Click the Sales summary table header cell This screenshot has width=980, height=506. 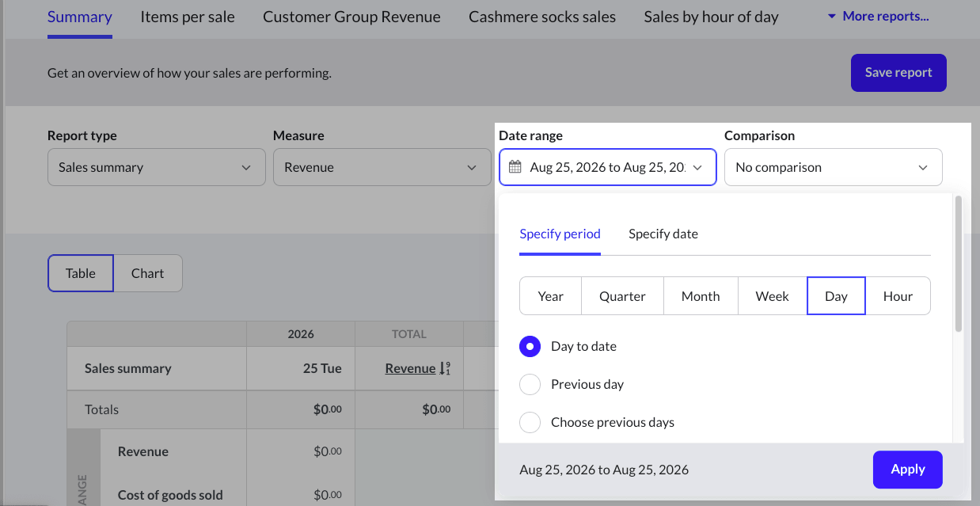(x=157, y=368)
